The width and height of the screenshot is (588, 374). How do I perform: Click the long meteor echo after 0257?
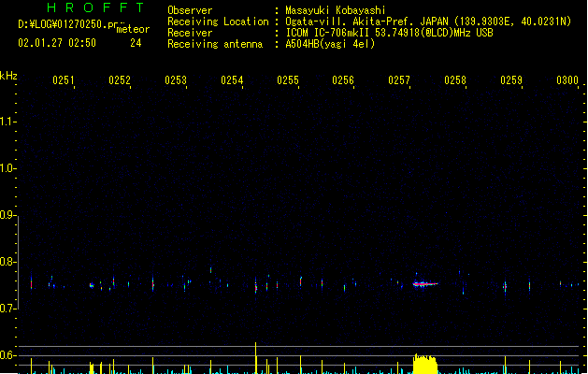[425, 284]
